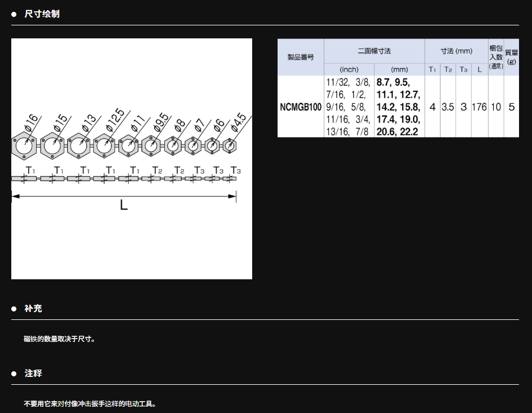Select the φ12.5 hexagon socket
532x413 pixels.
pos(104,146)
